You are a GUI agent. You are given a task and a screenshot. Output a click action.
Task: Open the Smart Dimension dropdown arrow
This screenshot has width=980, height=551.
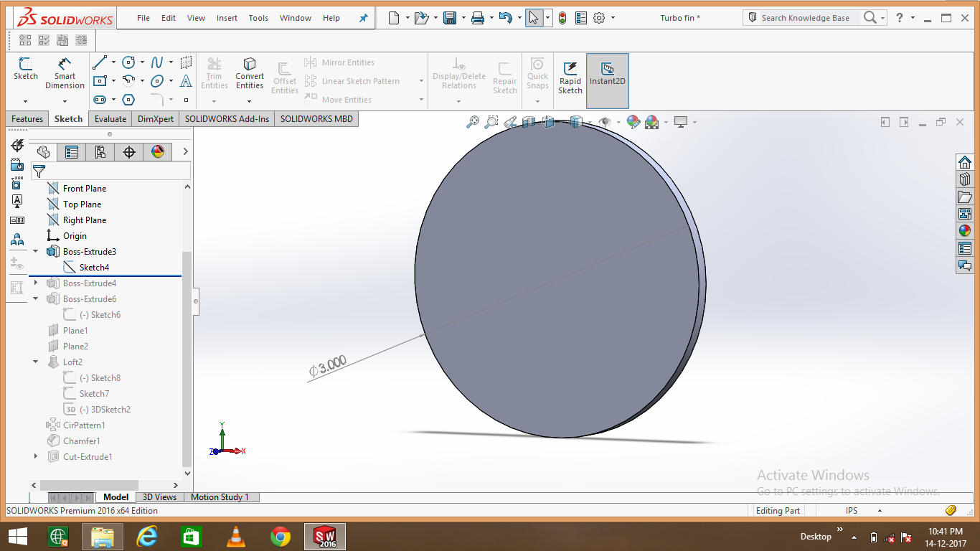(x=64, y=101)
